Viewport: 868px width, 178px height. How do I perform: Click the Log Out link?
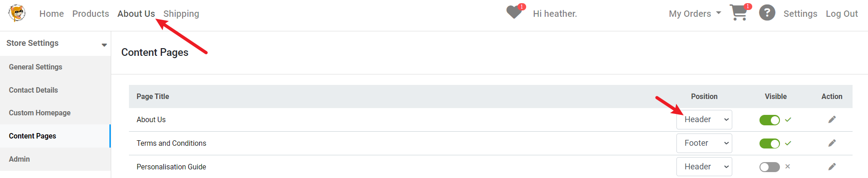[x=842, y=14]
